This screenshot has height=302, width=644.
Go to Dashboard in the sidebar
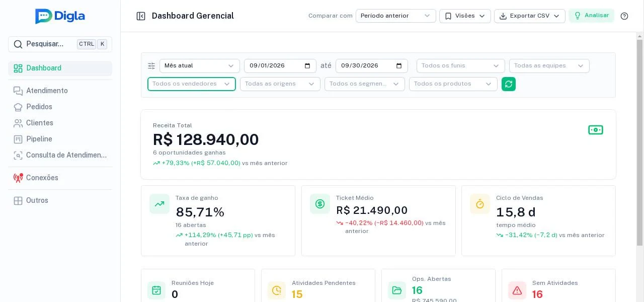(60, 68)
